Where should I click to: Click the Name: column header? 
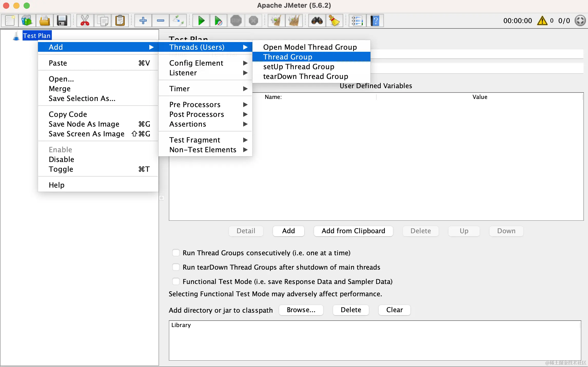[x=273, y=97]
